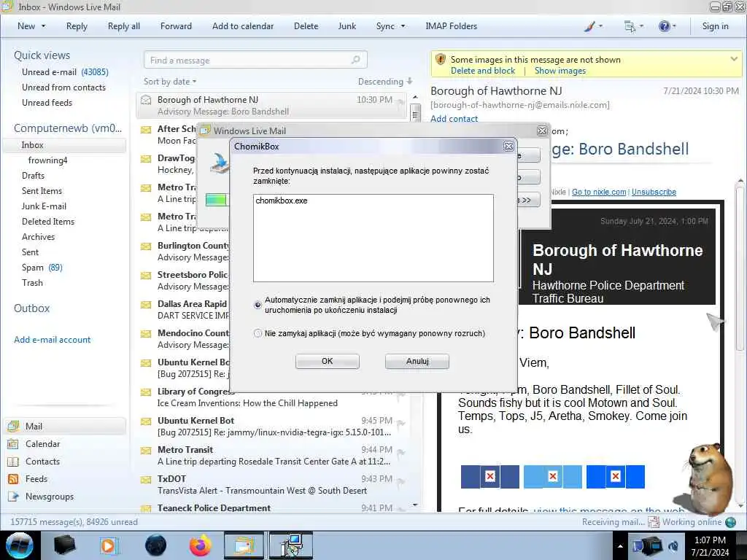The width and height of the screenshot is (747, 560).
Task: Open Contacts via its icon
Action: [13, 462]
